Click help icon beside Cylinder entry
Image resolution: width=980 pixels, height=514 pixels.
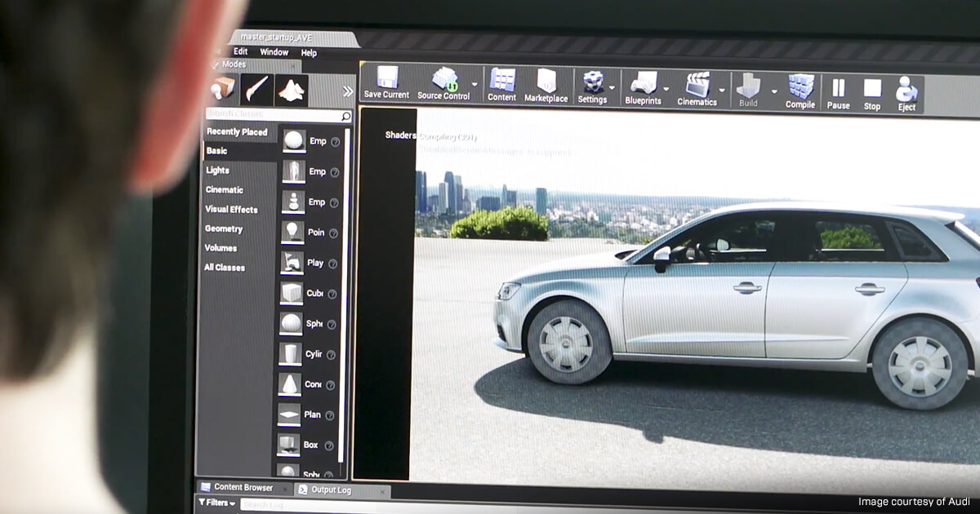tap(331, 355)
